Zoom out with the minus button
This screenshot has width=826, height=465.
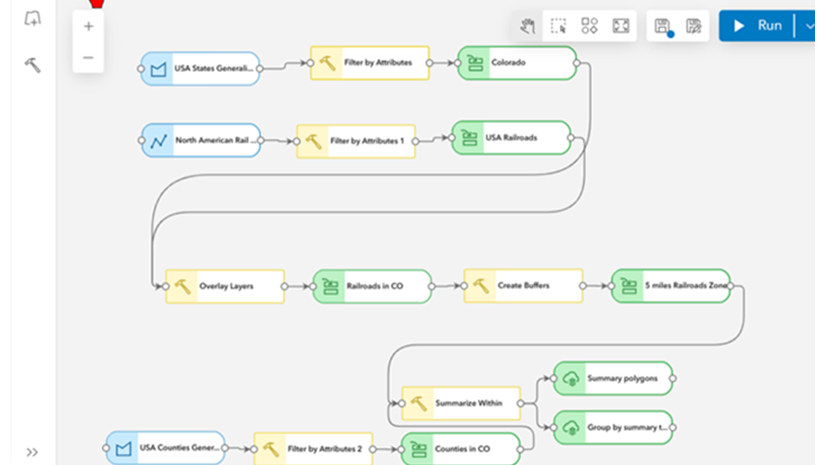[88, 57]
